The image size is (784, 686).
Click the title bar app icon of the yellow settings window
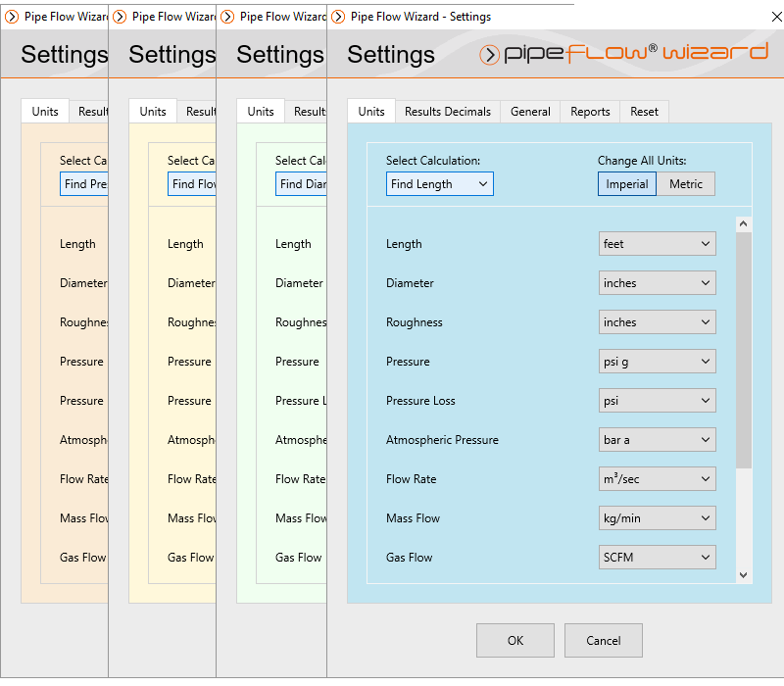point(120,17)
